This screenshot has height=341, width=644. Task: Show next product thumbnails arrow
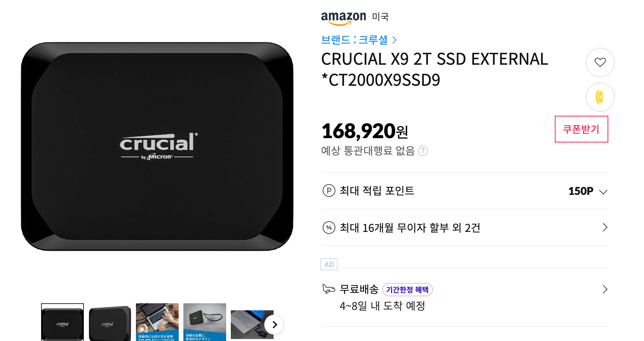(274, 324)
